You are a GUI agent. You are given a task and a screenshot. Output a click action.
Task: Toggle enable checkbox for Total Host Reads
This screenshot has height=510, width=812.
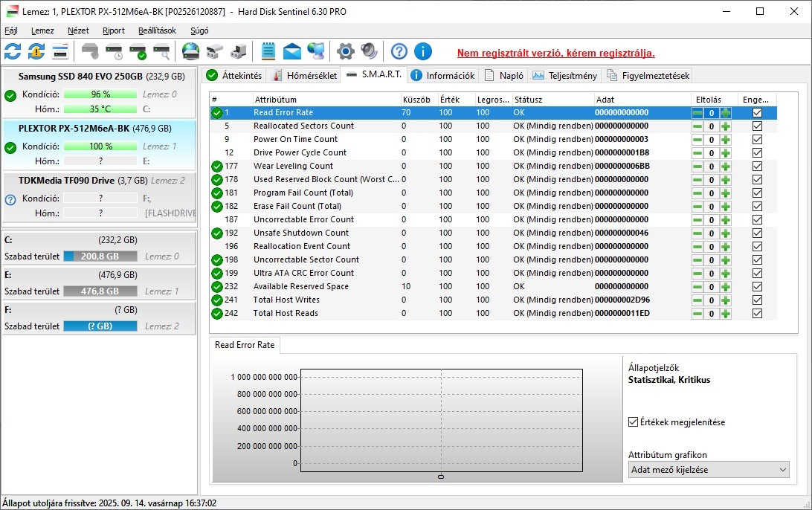coord(757,313)
